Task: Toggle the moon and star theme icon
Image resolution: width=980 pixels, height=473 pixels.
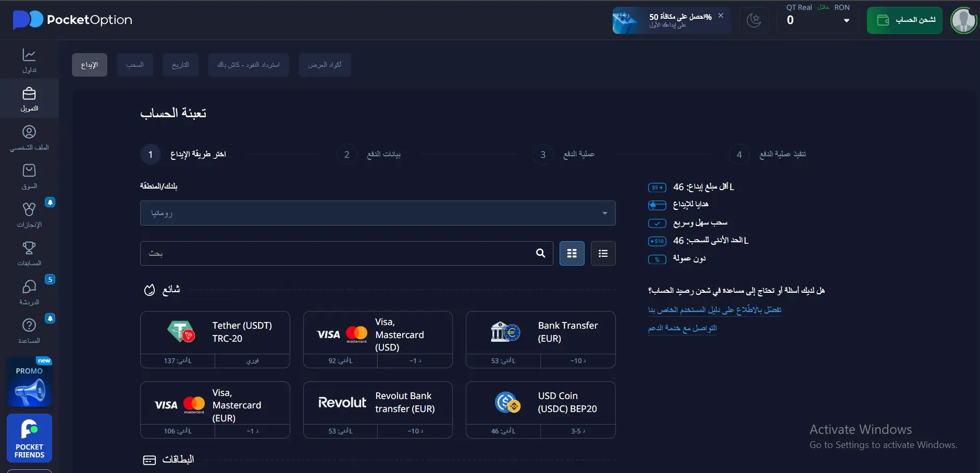Action: click(754, 20)
